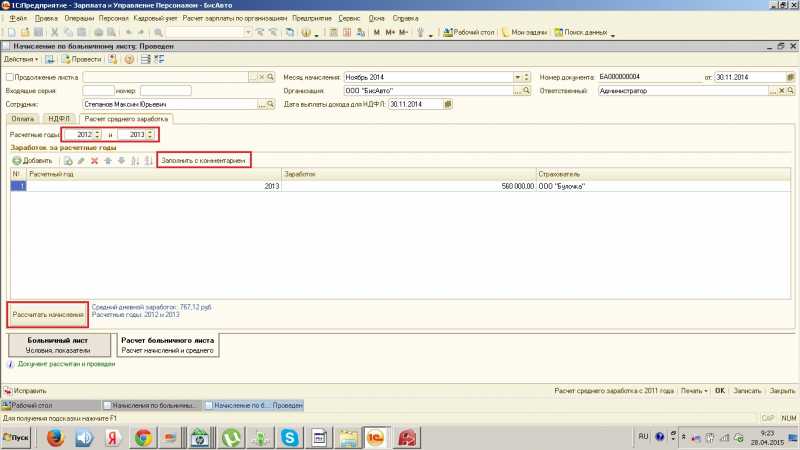This screenshot has width=800, height=450.
Task: Open the Действия dropdown menu
Action: pos(21,59)
